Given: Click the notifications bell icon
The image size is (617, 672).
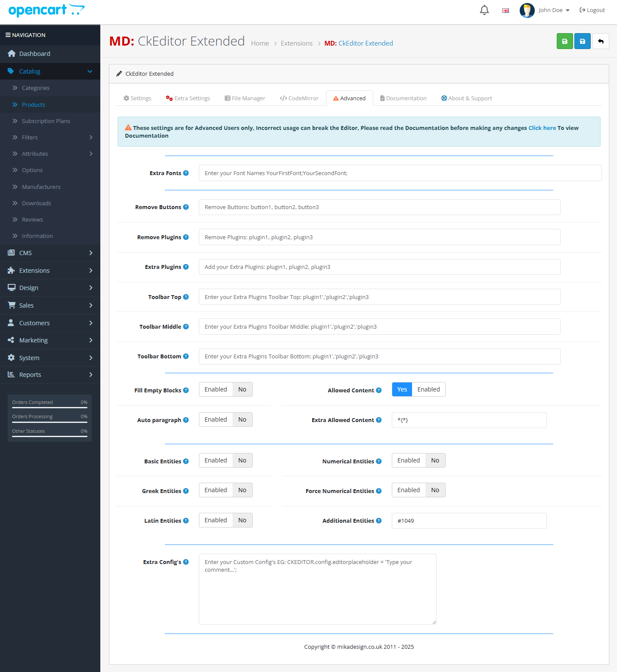Looking at the screenshot, I should (x=484, y=10).
